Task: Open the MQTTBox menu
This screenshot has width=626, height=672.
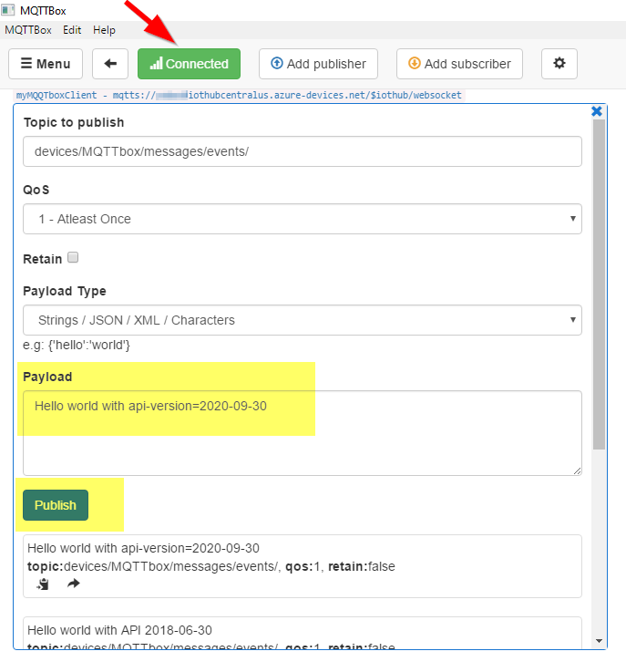Action: pyautogui.click(x=28, y=30)
